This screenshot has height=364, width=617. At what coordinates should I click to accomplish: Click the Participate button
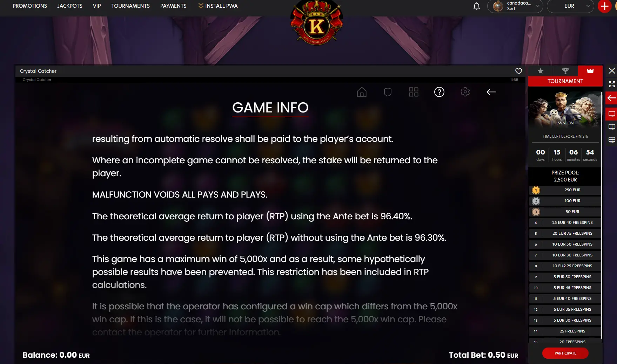[565, 353]
